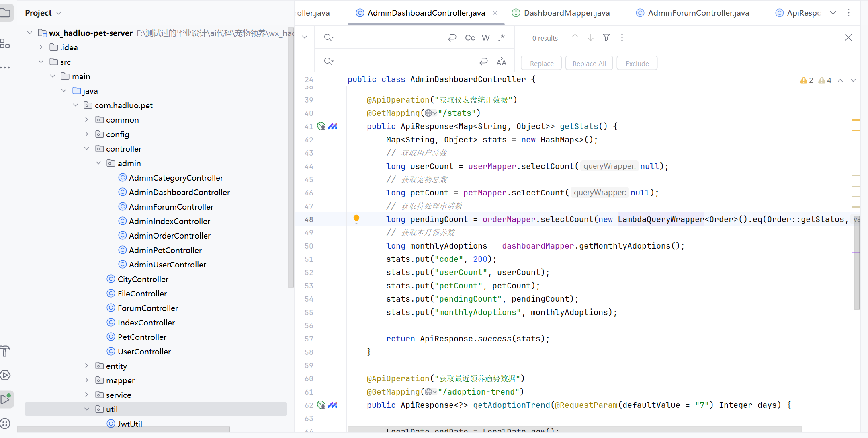
Task: Click the search icon in replace field
Action: click(x=329, y=61)
